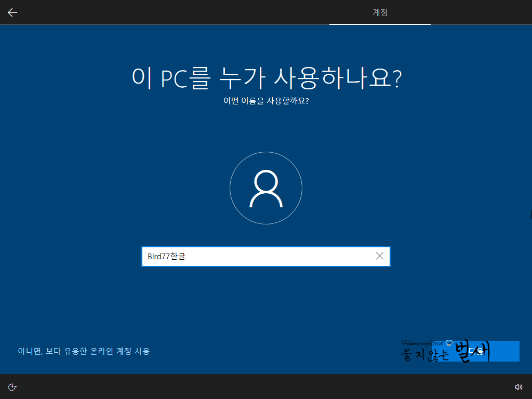
Task: Go back using the top-left arrow
Action: (x=12, y=12)
